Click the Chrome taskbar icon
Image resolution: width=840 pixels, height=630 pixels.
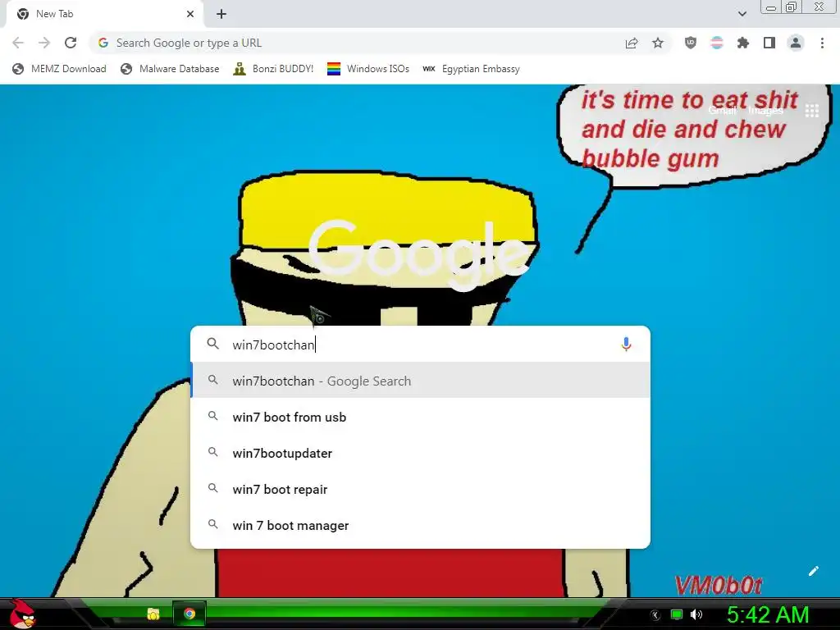[x=189, y=614]
